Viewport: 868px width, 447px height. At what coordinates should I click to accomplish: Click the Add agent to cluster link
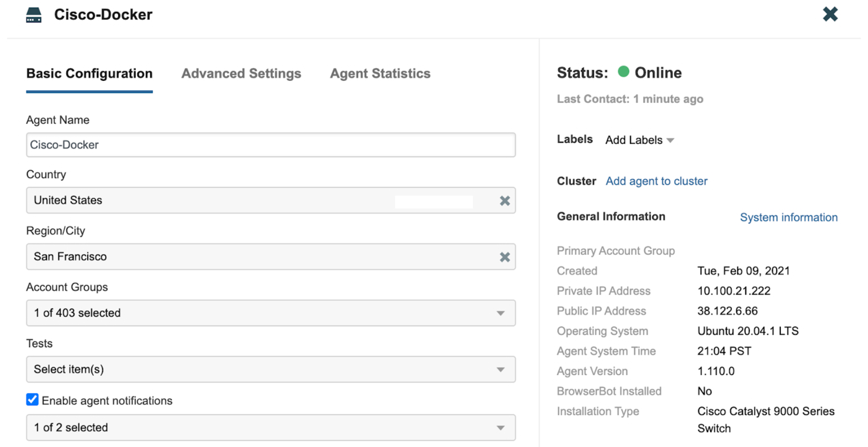pos(657,181)
